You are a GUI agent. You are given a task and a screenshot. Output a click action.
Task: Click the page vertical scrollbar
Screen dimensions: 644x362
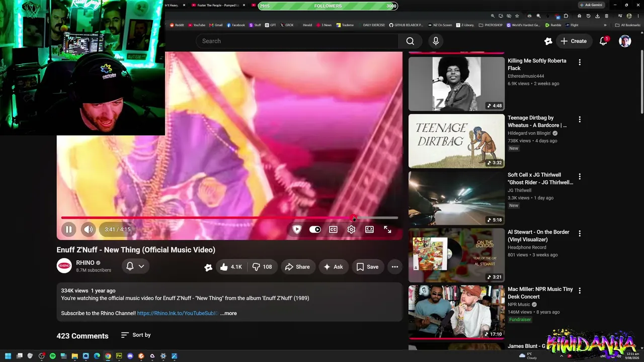pos(641,83)
